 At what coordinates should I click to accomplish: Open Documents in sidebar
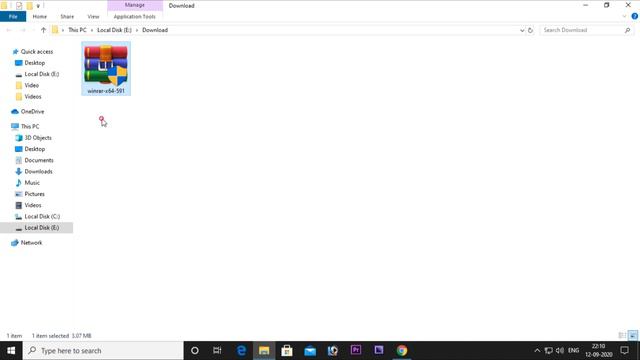tap(39, 160)
